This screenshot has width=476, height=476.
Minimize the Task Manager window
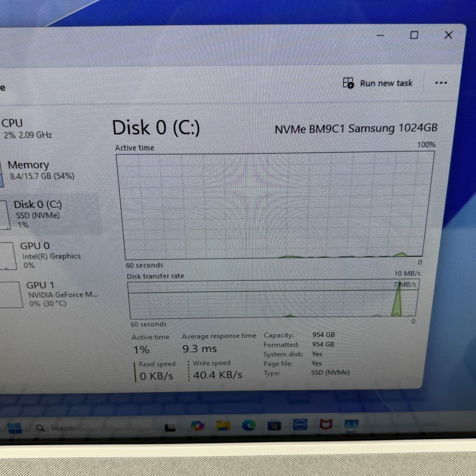pyautogui.click(x=380, y=35)
